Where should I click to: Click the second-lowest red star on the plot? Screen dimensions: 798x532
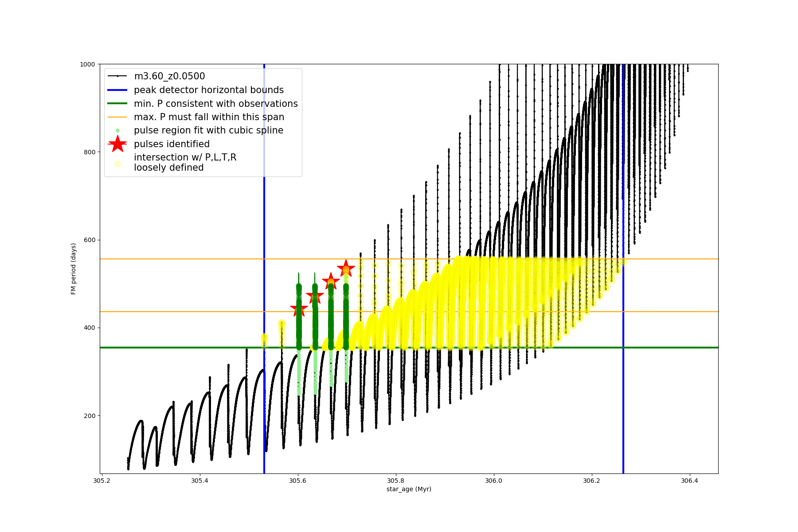click(315, 296)
